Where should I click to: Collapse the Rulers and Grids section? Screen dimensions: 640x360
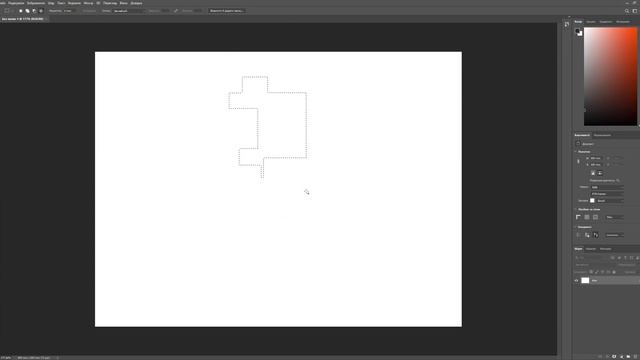[576, 209]
